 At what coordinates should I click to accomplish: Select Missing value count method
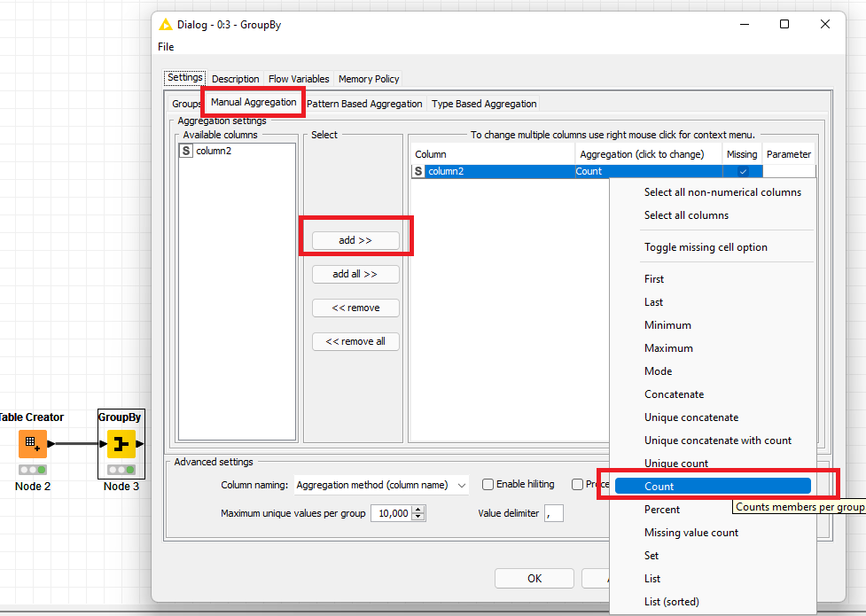[690, 533]
